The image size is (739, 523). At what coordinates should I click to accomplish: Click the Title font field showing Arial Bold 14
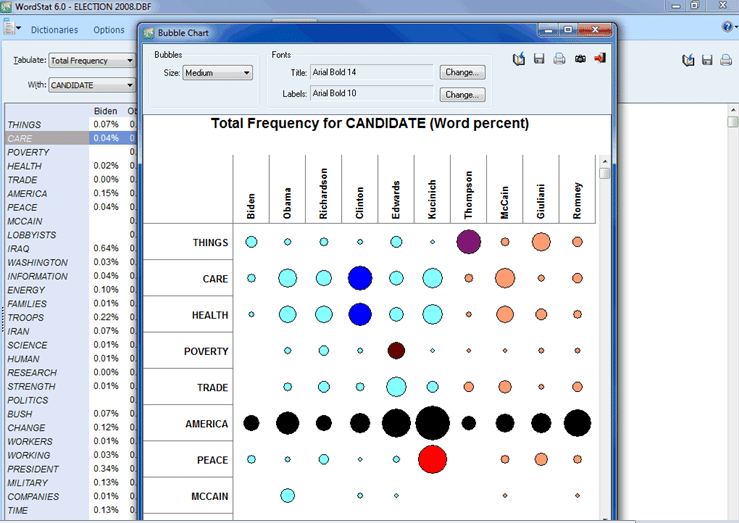(x=371, y=73)
